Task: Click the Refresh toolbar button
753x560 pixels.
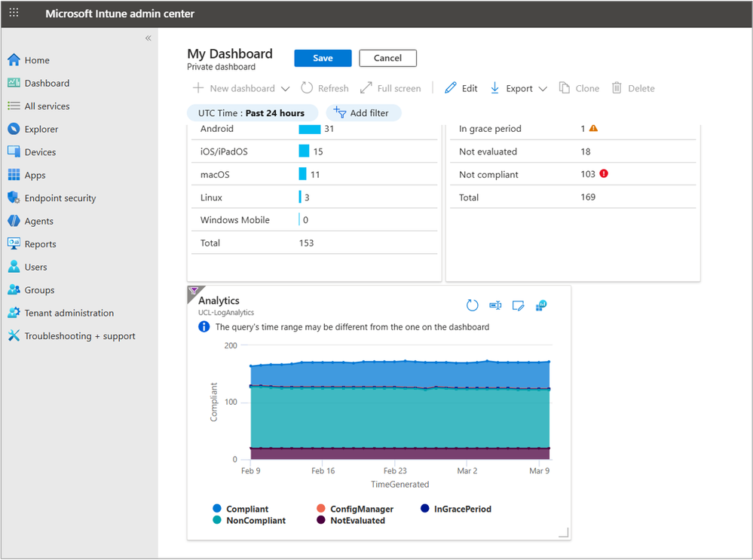Action: click(325, 88)
